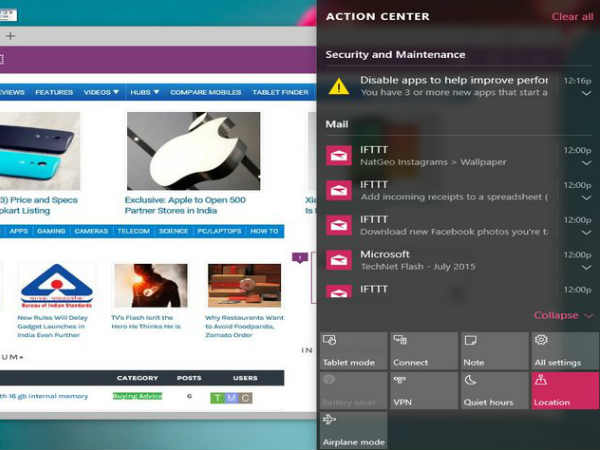Turn on Quiet hours
The image size is (600, 450).
pos(493,390)
